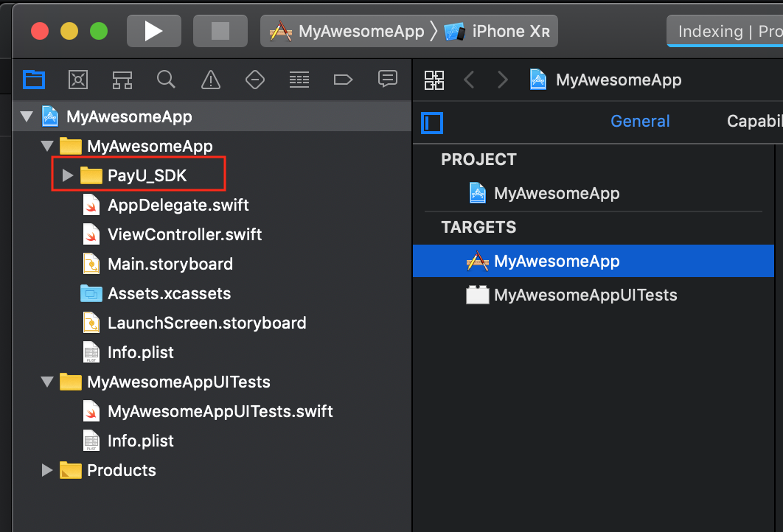Open the MyAwesomeApp scheme selector
The image size is (783, 532).
[347, 31]
